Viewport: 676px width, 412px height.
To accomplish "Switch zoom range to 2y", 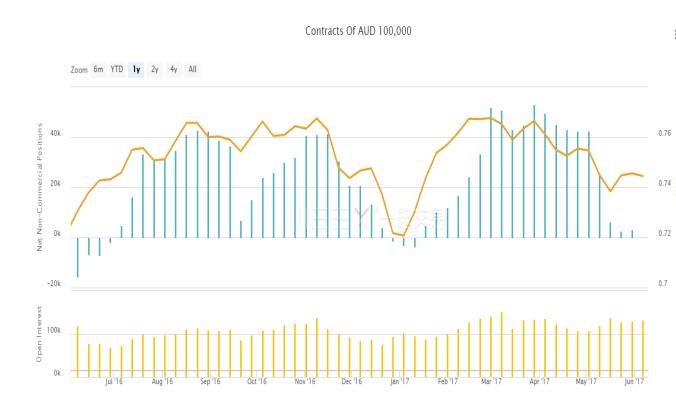I will coord(155,70).
